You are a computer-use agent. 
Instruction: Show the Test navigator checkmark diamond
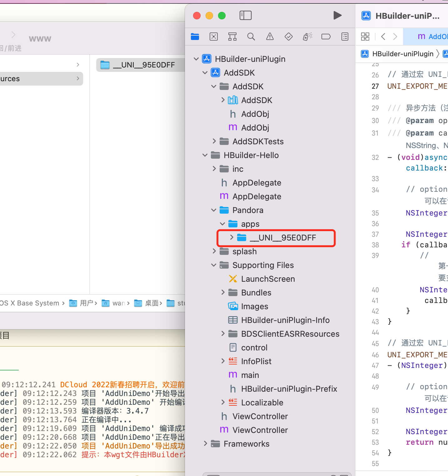click(288, 37)
